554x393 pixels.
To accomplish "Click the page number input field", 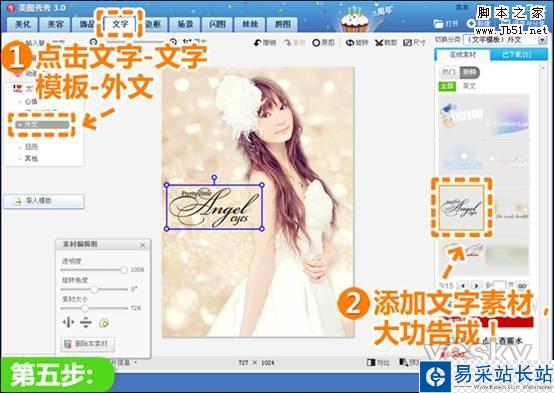I will click(x=500, y=285).
